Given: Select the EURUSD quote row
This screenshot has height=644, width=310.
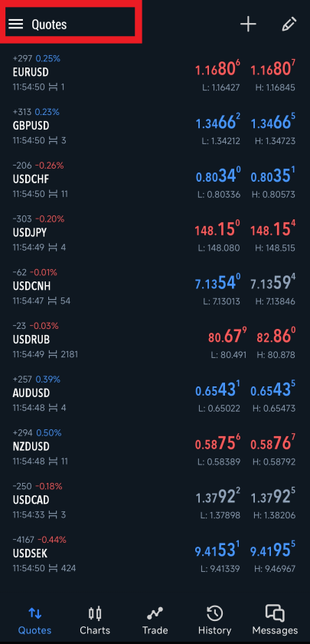Looking at the screenshot, I should click(x=155, y=73).
